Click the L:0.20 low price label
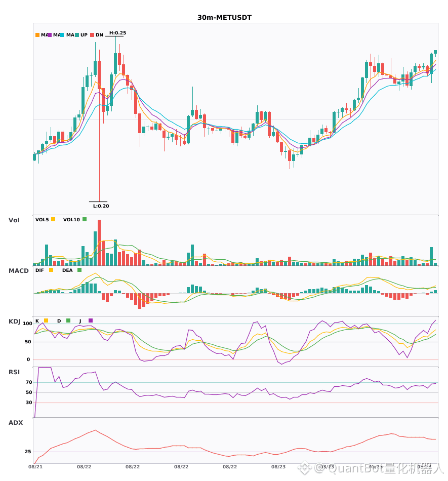This screenshot has height=481, width=448. tap(101, 206)
